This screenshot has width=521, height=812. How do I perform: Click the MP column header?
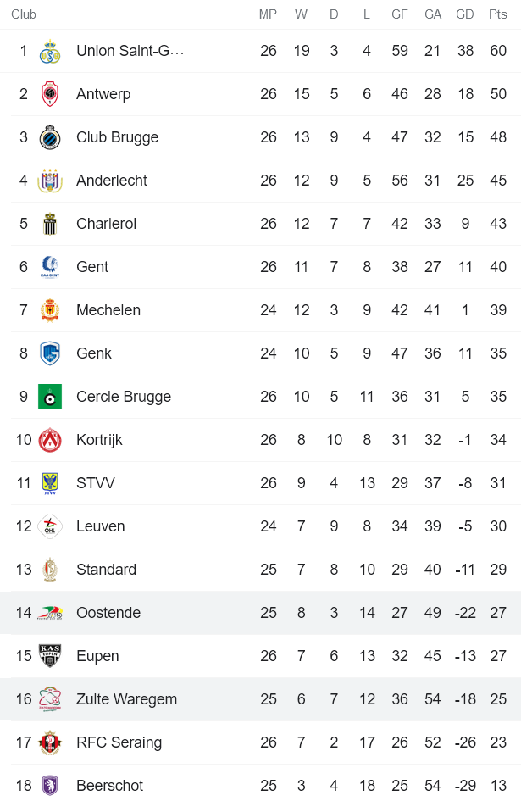[x=268, y=14]
